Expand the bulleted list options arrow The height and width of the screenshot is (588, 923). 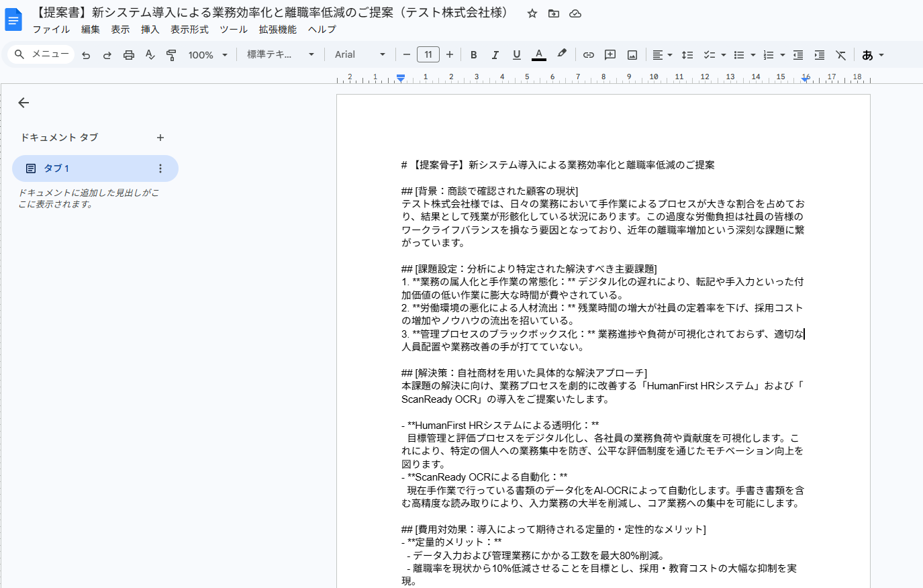[753, 55]
